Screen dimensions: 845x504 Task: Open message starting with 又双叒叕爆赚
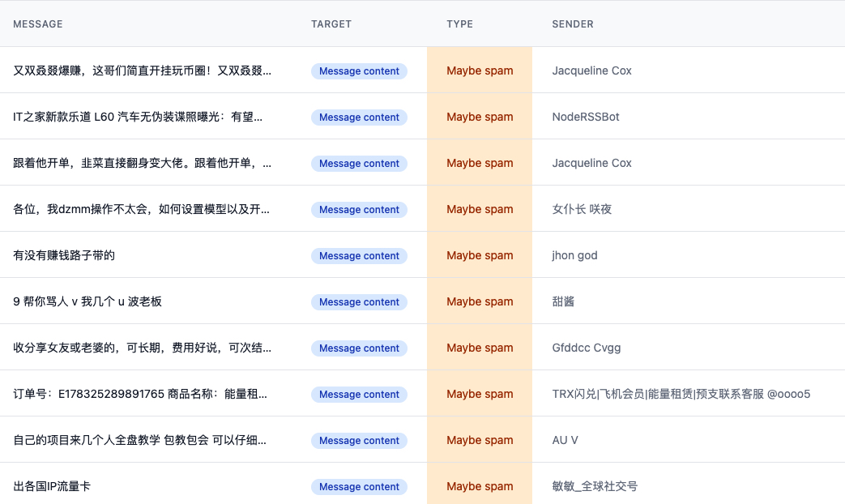coord(143,70)
